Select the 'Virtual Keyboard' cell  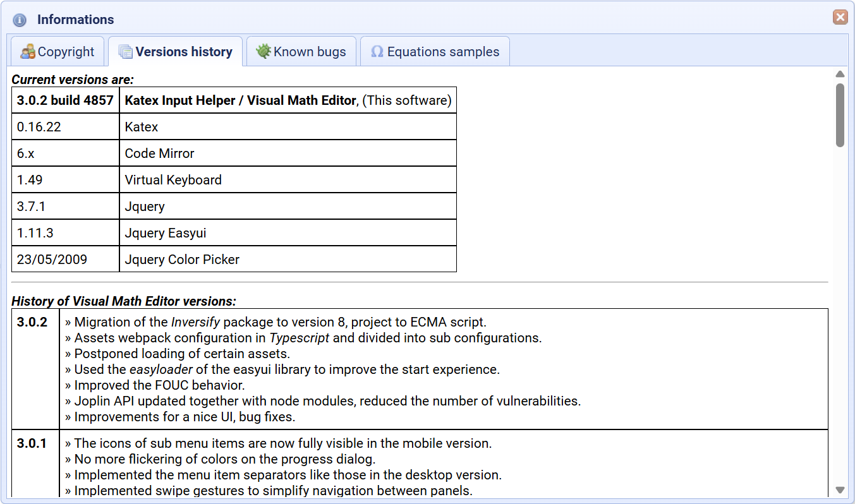[x=288, y=180]
